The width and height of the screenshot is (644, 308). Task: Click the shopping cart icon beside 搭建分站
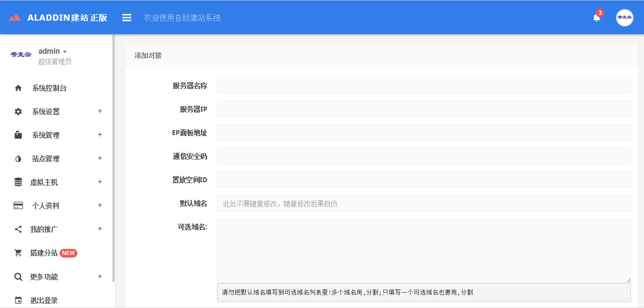tap(18, 253)
